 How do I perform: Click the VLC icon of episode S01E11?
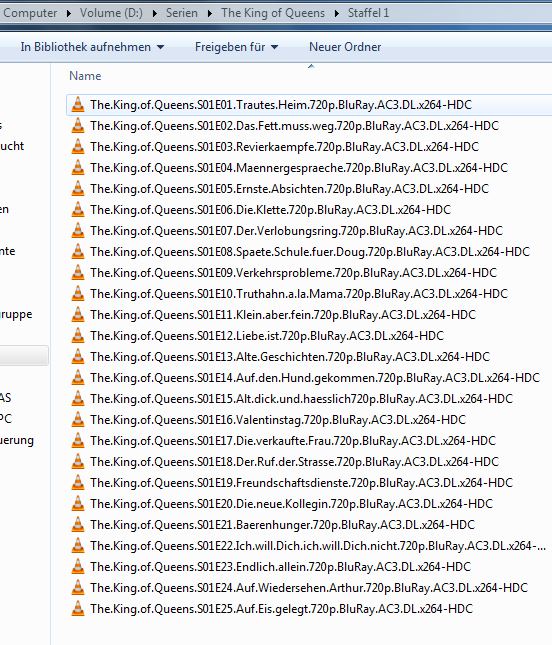pos(78,315)
